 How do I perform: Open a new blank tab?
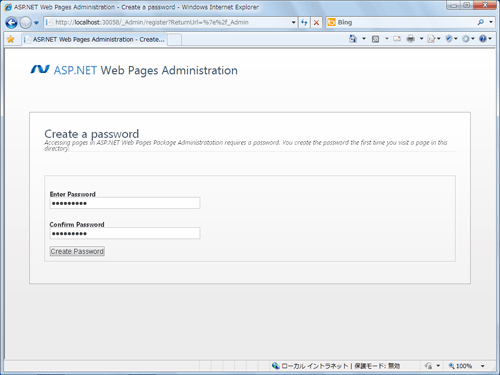174,39
